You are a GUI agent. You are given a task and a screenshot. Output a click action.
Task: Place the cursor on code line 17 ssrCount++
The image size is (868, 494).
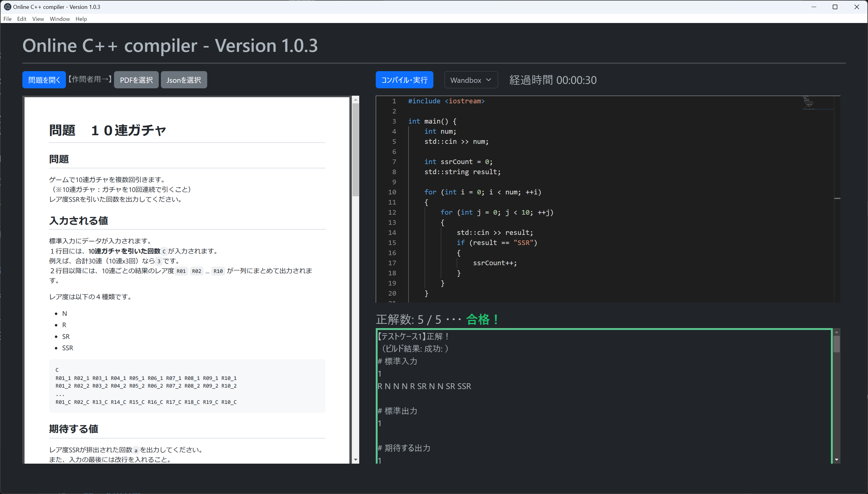tap(494, 263)
